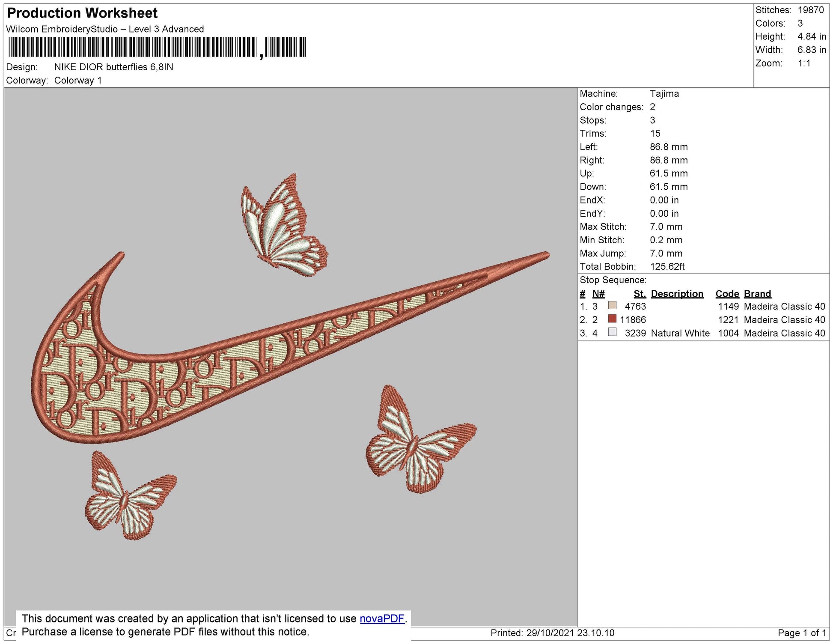Click the Code column header
This screenshot has height=644, width=833.
(727, 294)
